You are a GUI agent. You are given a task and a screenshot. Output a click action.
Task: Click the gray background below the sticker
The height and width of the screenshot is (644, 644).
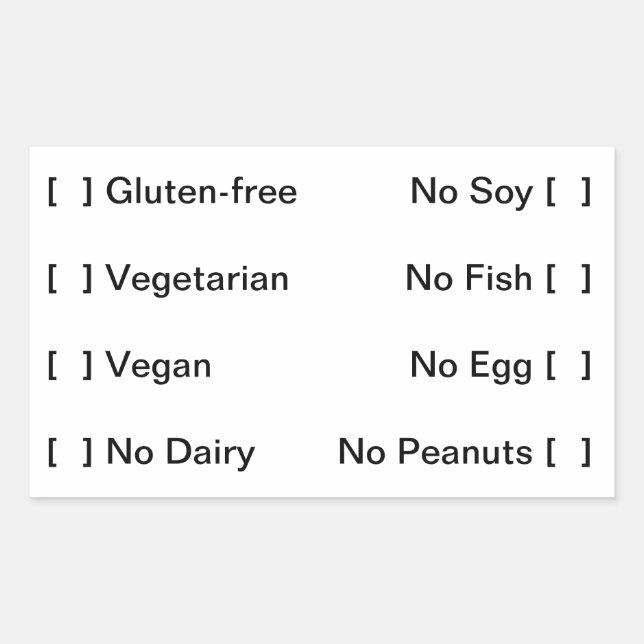(x=322, y=572)
